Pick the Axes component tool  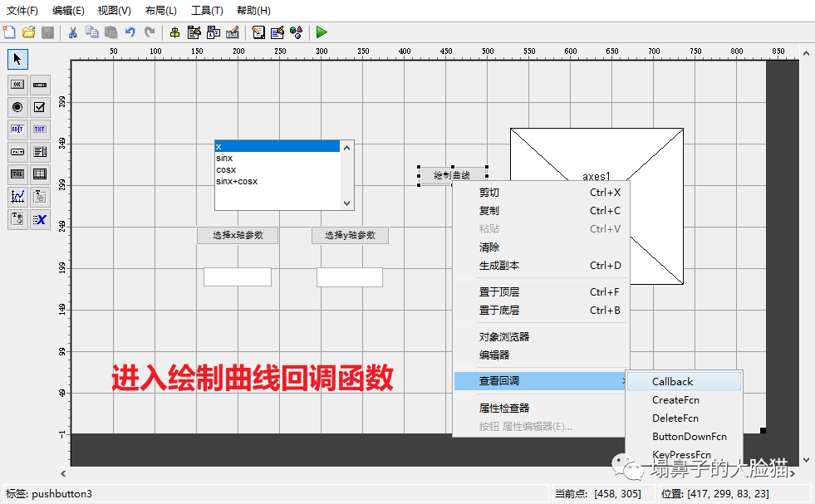[17, 197]
